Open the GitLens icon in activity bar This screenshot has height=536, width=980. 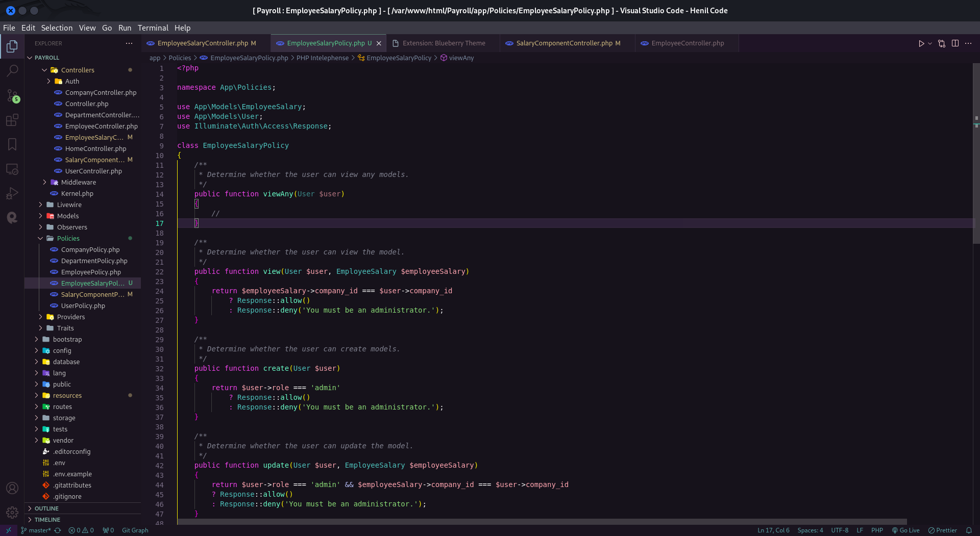tap(12, 218)
